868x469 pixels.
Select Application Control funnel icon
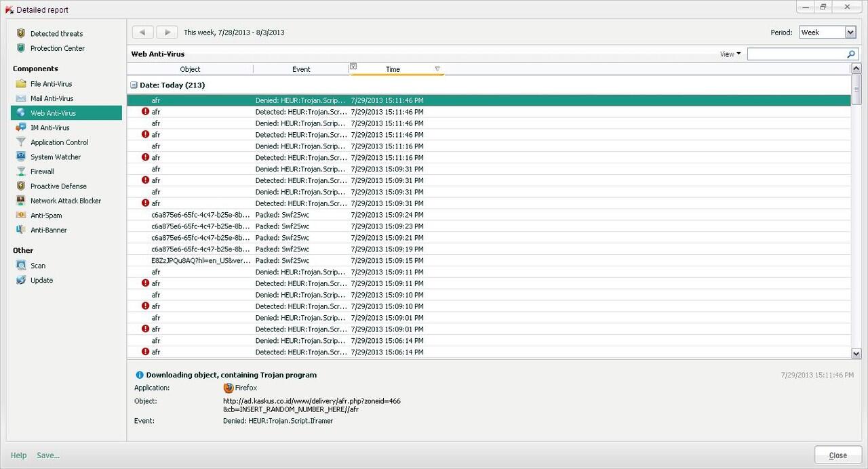click(21, 142)
